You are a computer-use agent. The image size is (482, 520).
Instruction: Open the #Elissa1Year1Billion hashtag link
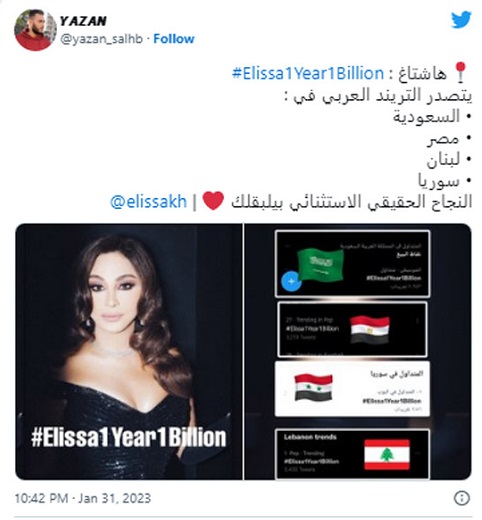(x=308, y=73)
